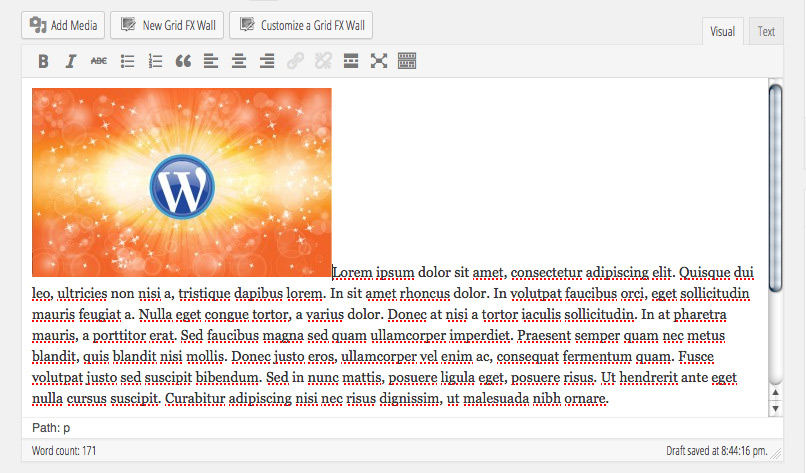Click the Add Media button
The width and height of the screenshot is (806, 473).
tap(62, 25)
